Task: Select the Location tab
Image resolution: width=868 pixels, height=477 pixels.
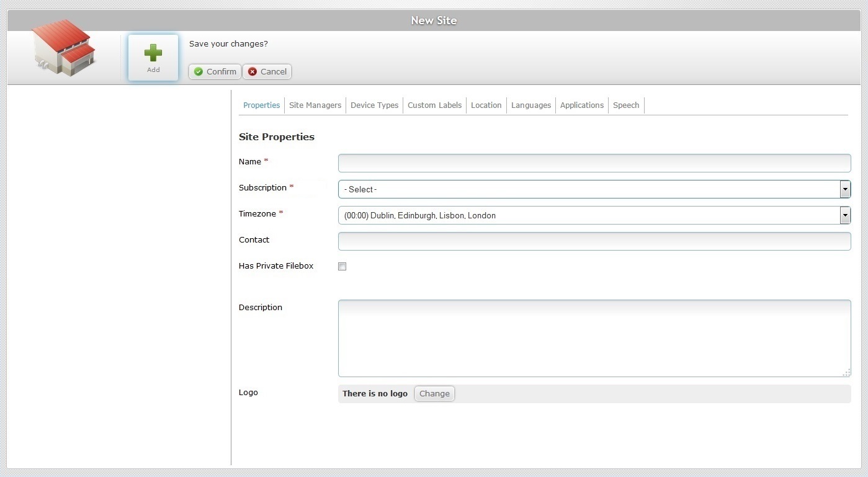Action: [x=486, y=105]
